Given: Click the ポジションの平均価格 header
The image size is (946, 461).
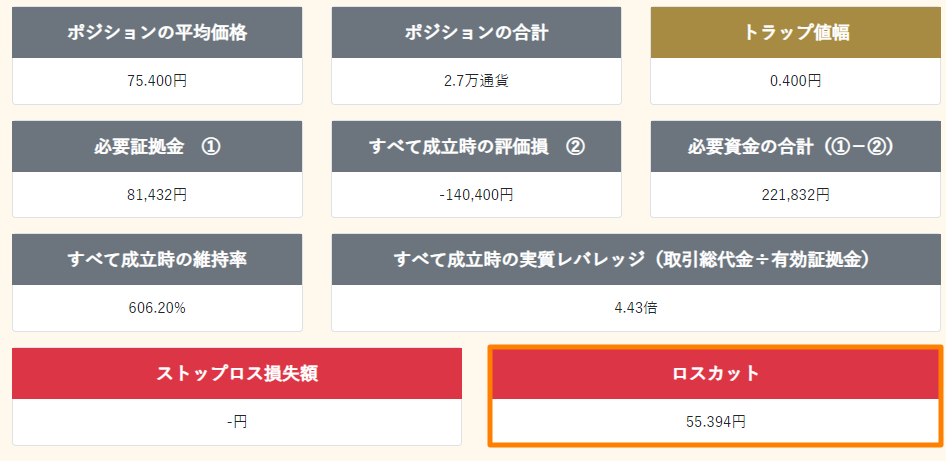Looking at the screenshot, I should 157,33.
